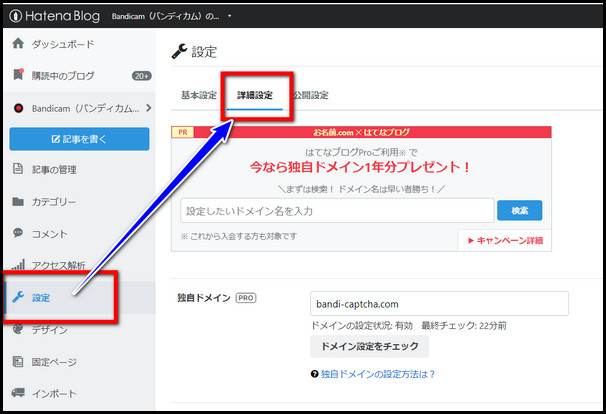This screenshot has width=606, height=414.
Task: Switch to the 公開設定 tab
Action: coord(311,95)
